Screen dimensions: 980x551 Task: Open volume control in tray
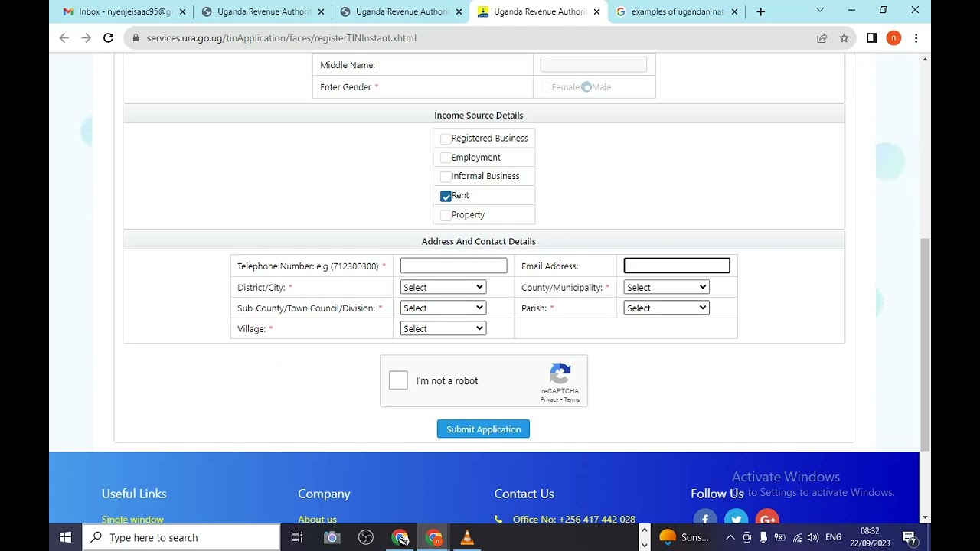(x=812, y=537)
